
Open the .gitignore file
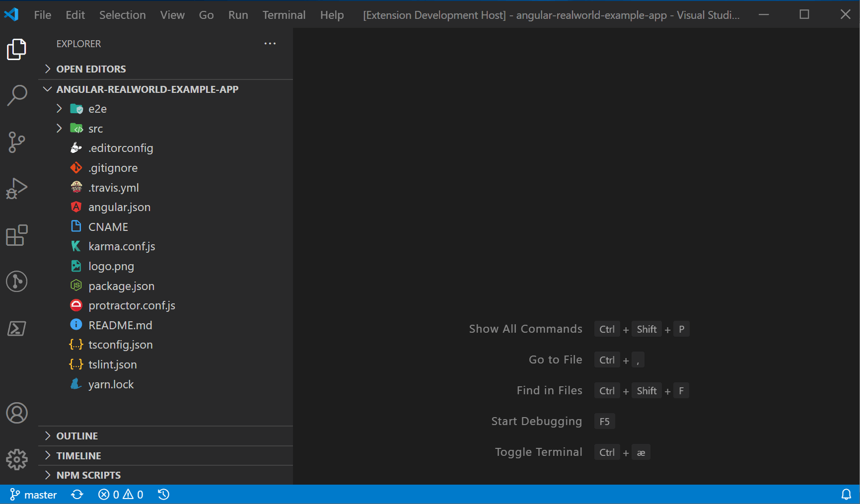pyautogui.click(x=165, y=168)
